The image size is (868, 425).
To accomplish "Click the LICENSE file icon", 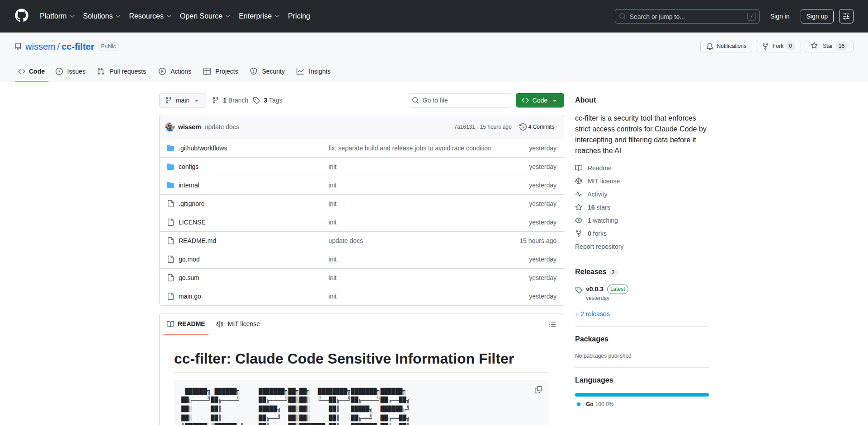I will (170, 222).
